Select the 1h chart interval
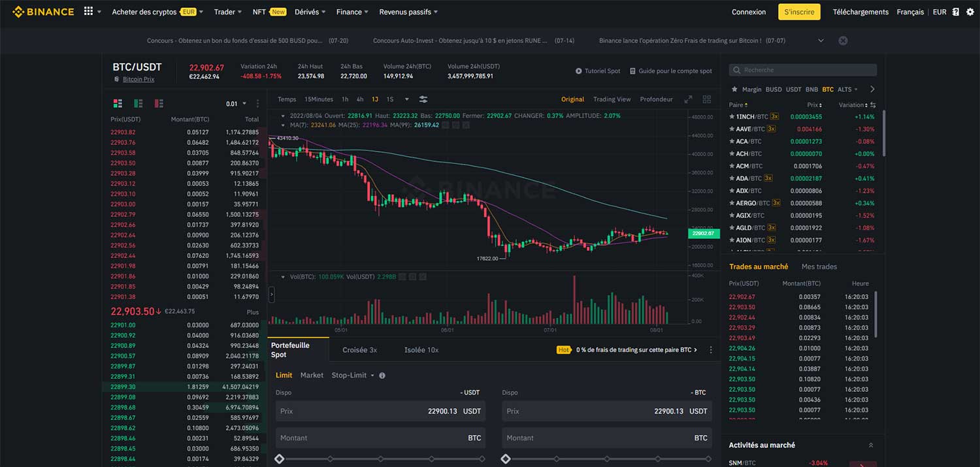This screenshot has width=980, height=467. [x=345, y=99]
